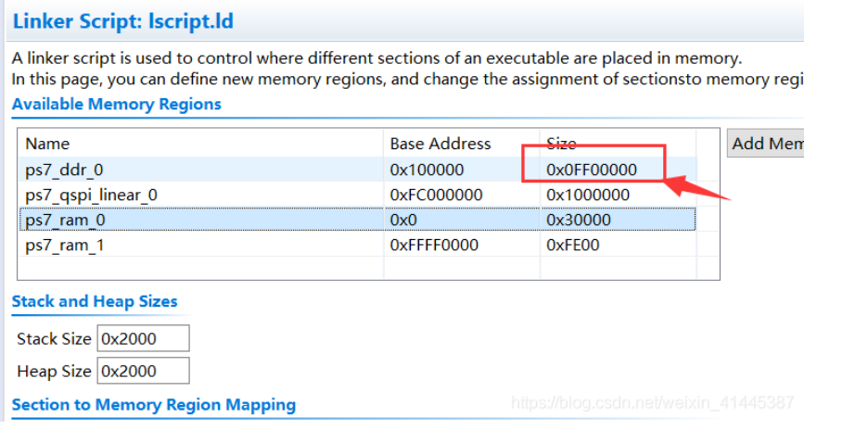Click the base address 0xFC000000 cell
The width and height of the screenshot is (868, 430).
(x=436, y=195)
